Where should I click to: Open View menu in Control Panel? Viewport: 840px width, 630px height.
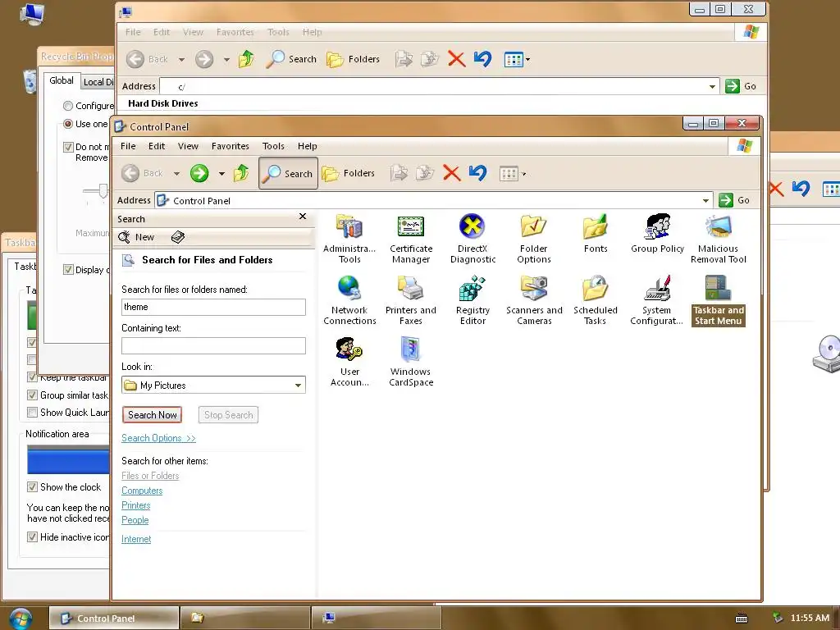click(188, 146)
